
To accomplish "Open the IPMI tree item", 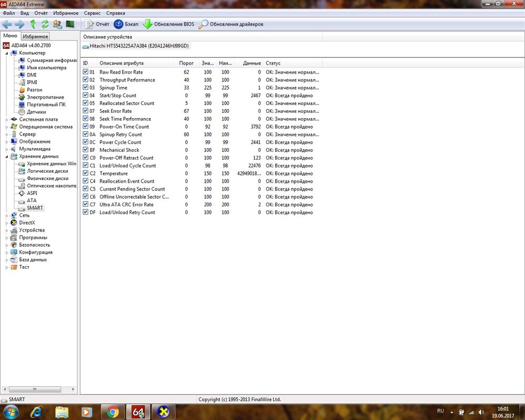I will [32, 82].
